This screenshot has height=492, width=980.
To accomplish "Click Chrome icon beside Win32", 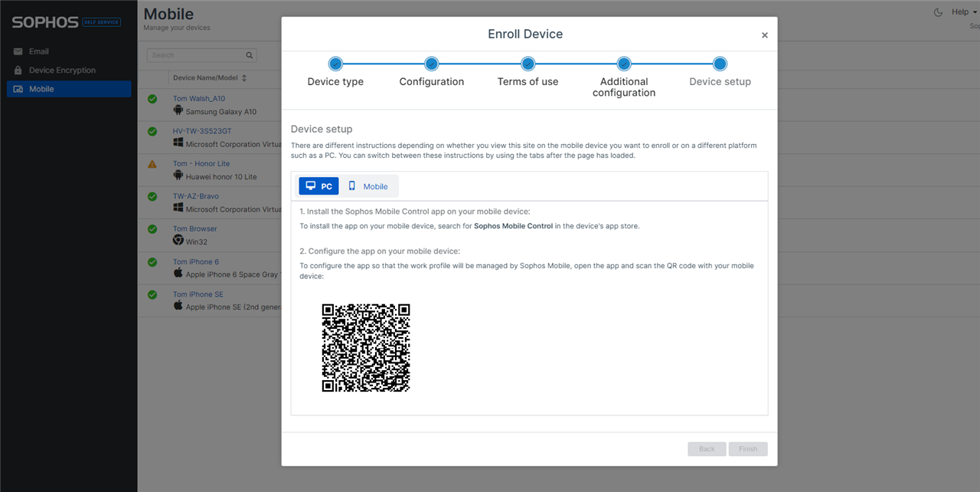I will (178, 241).
